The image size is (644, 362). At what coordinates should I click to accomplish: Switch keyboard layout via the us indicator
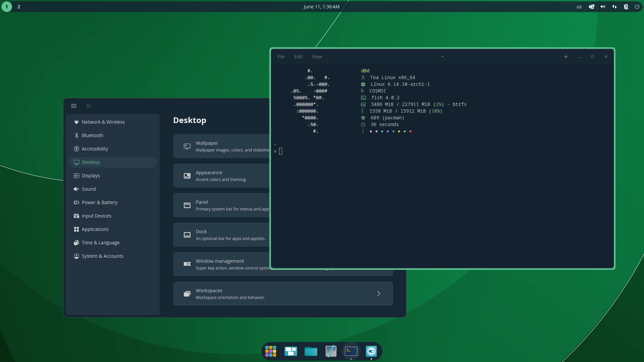pos(579,7)
